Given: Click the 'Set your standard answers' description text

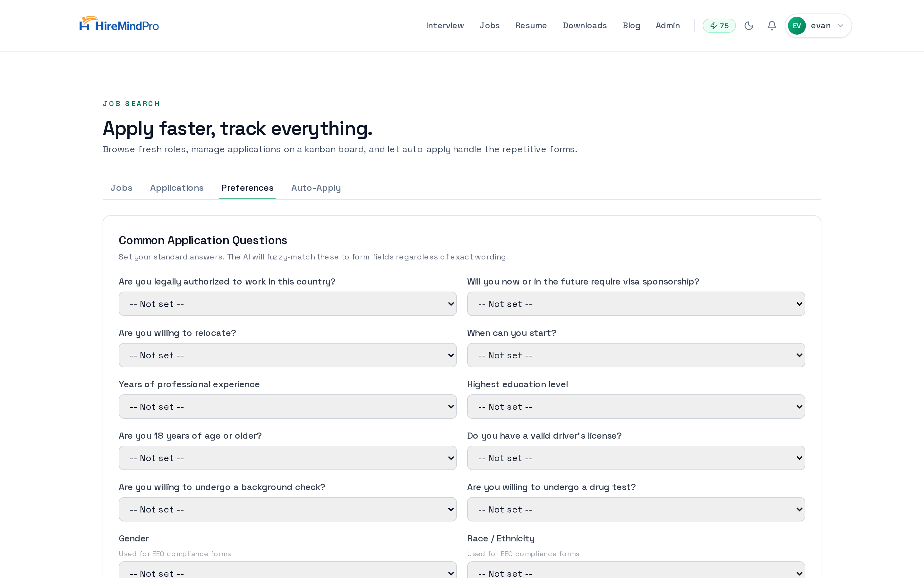Looking at the screenshot, I should point(313,257).
